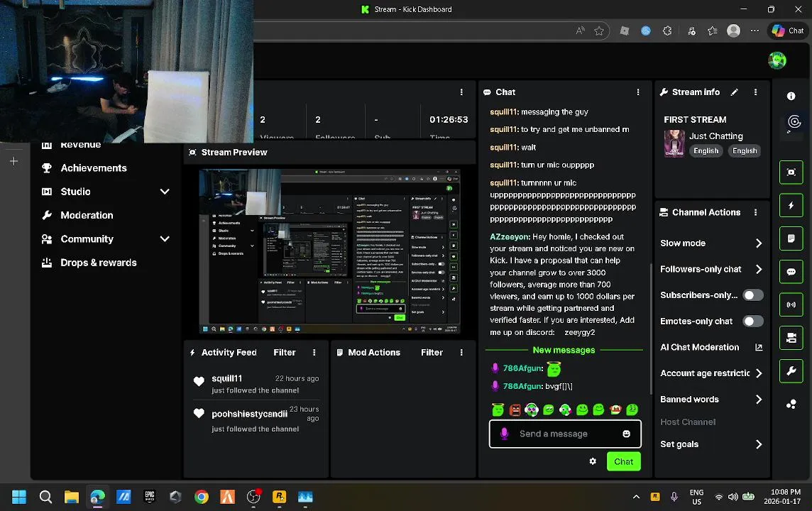Click the Send a message field
Viewport: 812px width, 511px height.
coord(565,434)
